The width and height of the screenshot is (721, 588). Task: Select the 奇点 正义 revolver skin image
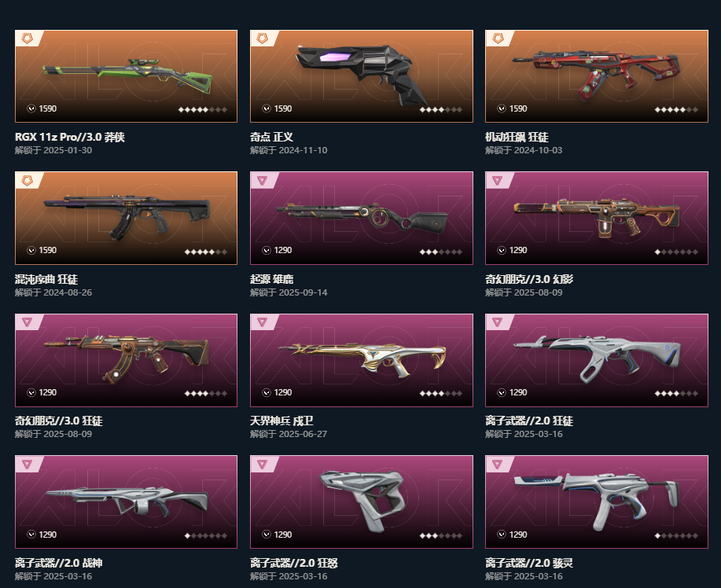point(362,76)
